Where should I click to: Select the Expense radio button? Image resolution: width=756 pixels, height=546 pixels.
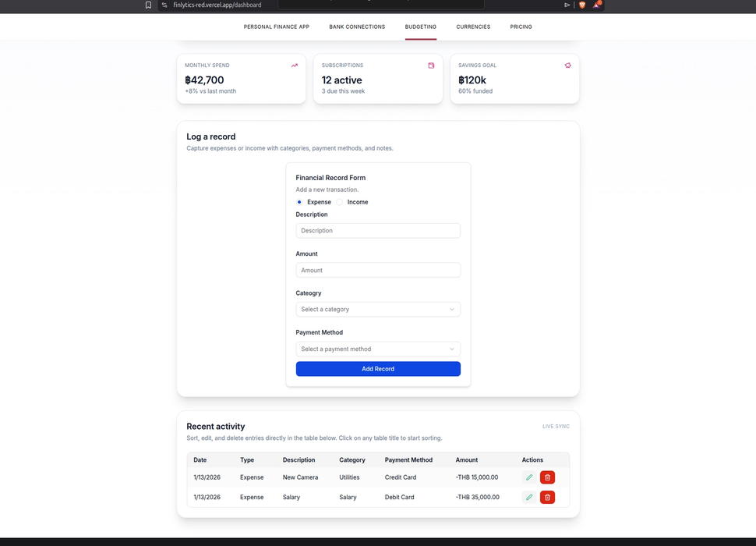click(299, 202)
